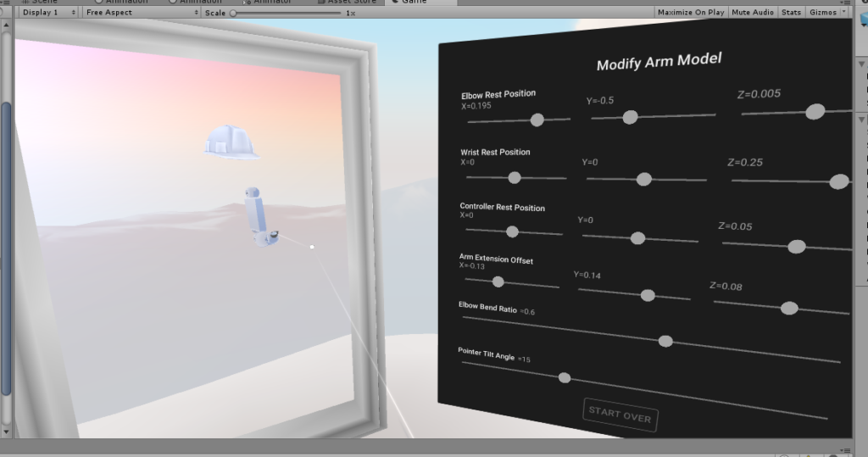Toggle Gizmos button
This screenshot has height=457, width=868.
(822, 12)
